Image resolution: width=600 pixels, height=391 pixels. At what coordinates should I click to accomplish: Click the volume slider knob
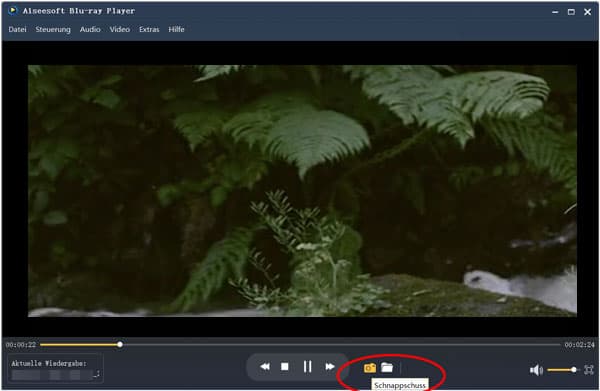(574, 370)
